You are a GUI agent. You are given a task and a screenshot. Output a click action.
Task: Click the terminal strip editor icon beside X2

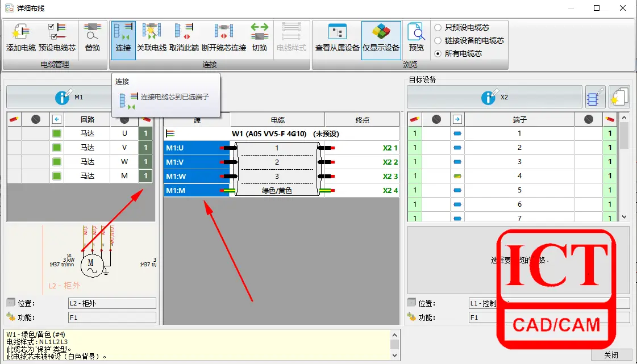point(594,97)
